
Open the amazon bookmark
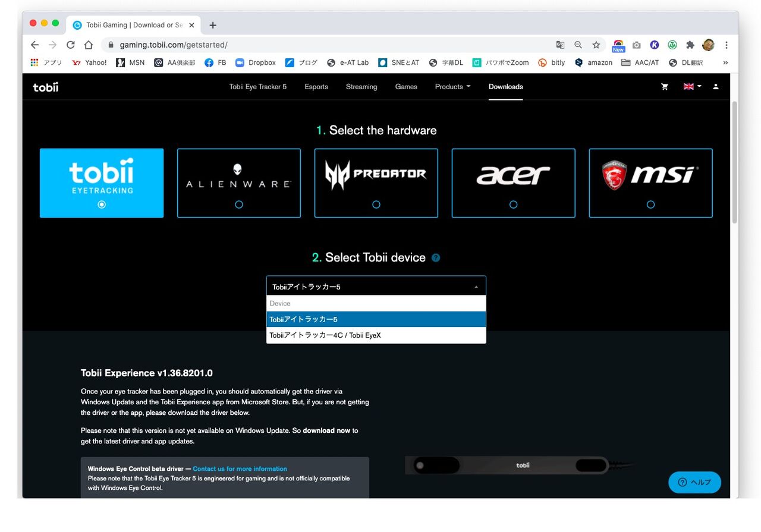593,62
